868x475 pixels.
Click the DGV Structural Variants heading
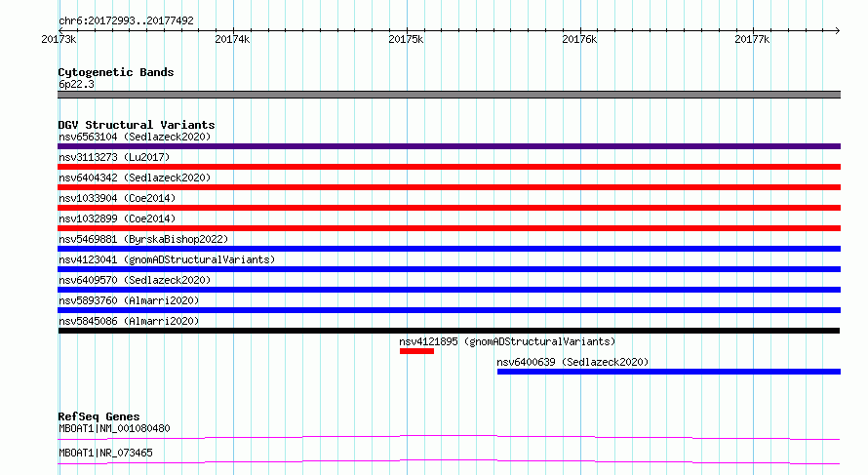[x=137, y=125]
